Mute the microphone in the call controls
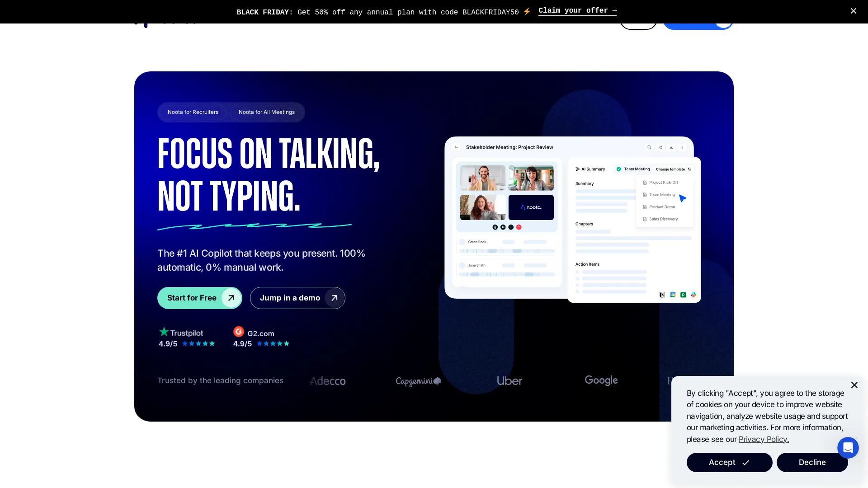The image size is (868, 488). click(x=495, y=227)
